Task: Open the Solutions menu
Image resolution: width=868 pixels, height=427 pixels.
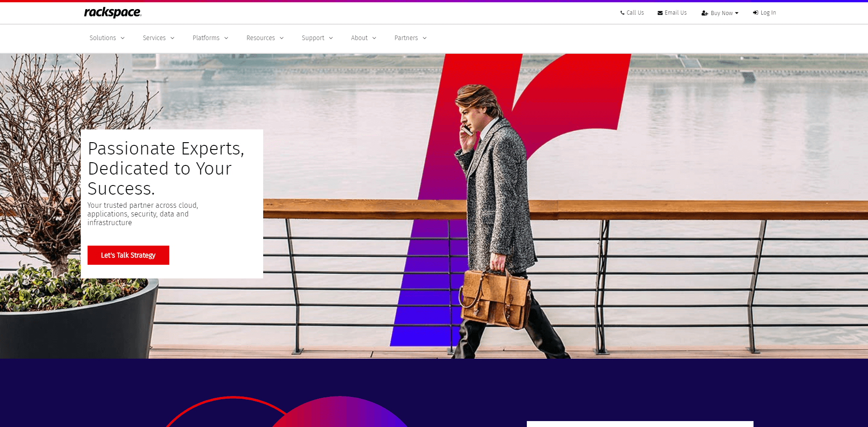Action: tap(103, 38)
